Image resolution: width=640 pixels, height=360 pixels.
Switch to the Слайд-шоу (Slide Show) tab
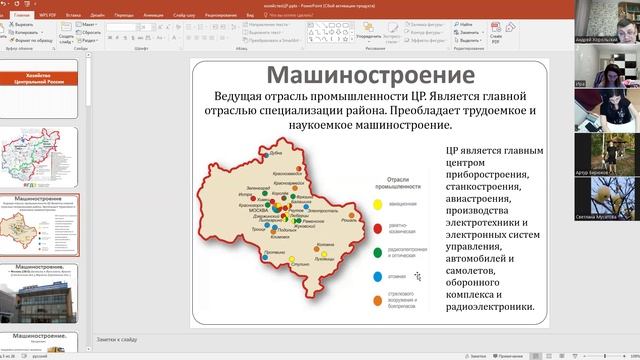coord(184,15)
